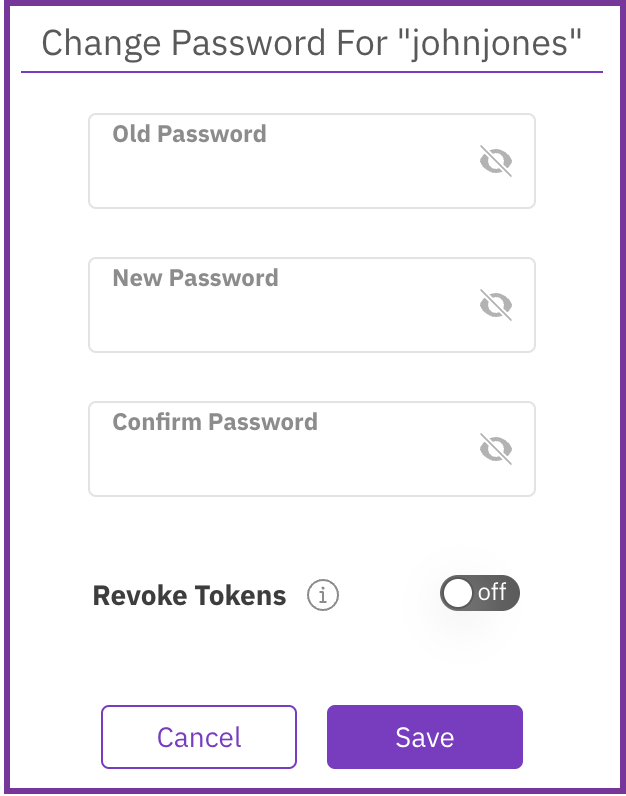The image size is (626, 796).
Task: Click the "Old Password" field label
Action: 189,134
